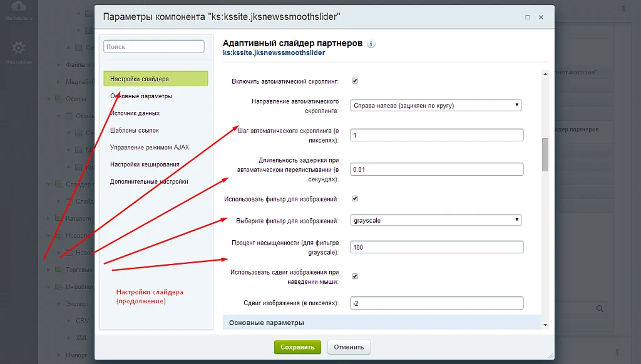Select Настройки кеширования in the left menu
Viewport: 641px width, 364px height.
[x=145, y=164]
